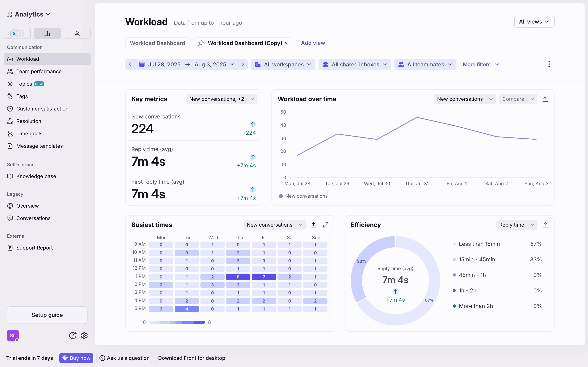The image size is (588, 367).
Task: Click the Add view link
Action: [x=313, y=43]
